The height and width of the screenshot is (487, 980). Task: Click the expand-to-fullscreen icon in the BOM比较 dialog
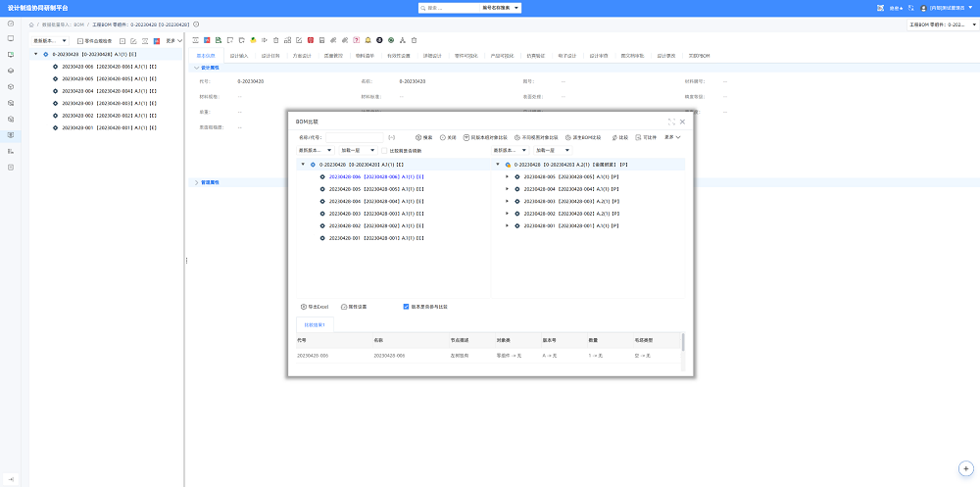pyautogui.click(x=672, y=122)
